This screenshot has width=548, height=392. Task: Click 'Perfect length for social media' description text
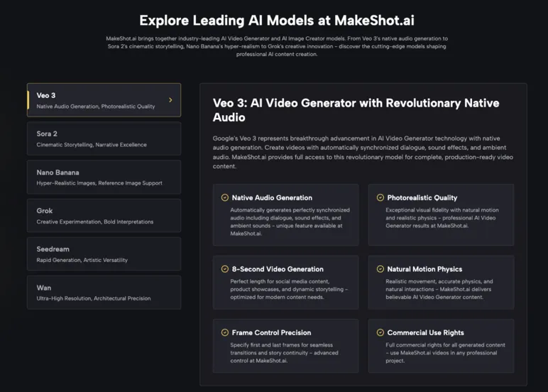point(289,289)
